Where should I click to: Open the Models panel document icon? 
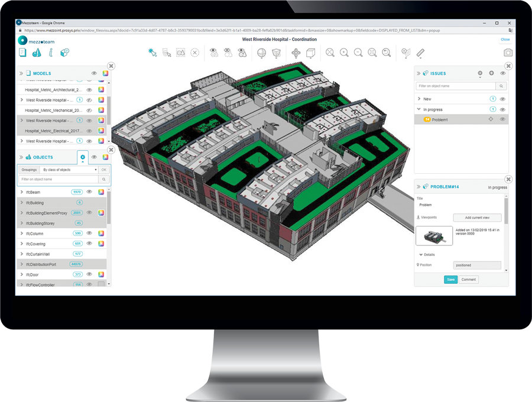pos(22,53)
